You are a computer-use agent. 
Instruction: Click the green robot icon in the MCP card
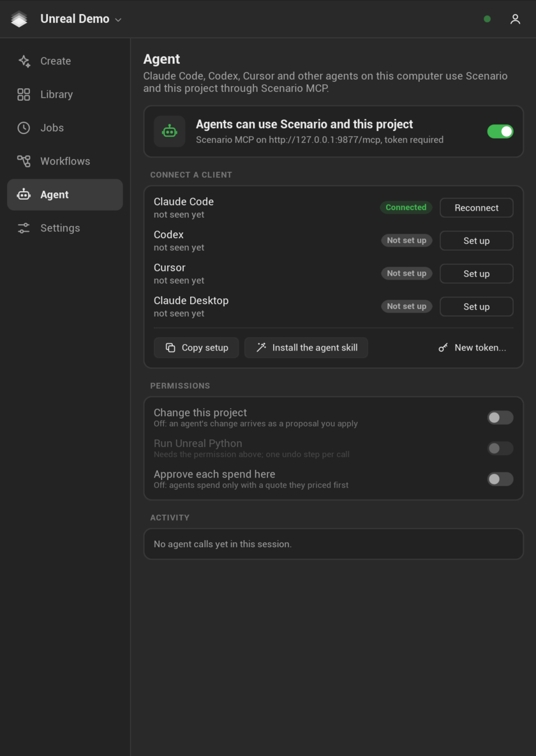click(170, 131)
